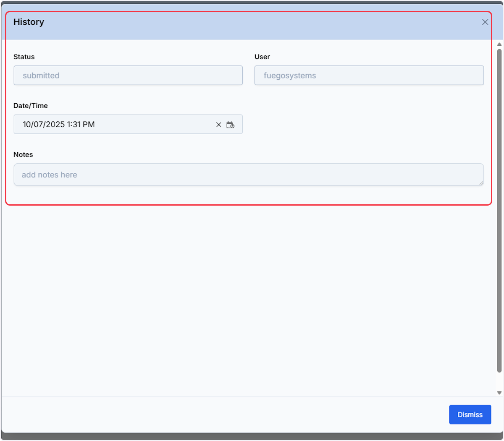Clear the Date/Time field value
The width and height of the screenshot is (504, 441).
click(218, 125)
